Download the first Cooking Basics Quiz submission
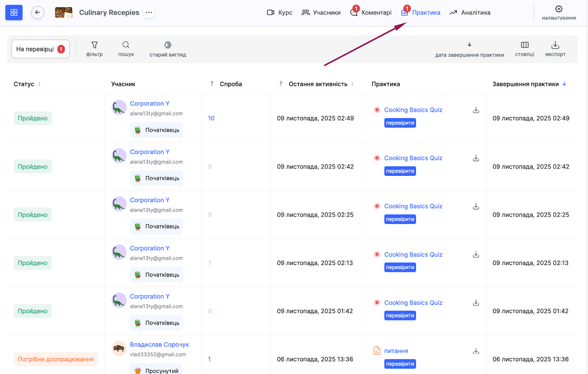Image resolution: width=588 pixels, height=374 pixels. click(x=476, y=110)
